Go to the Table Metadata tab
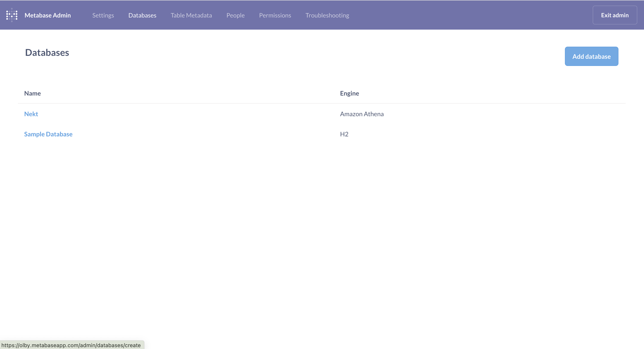The height and width of the screenshot is (349, 644). pyautogui.click(x=191, y=15)
